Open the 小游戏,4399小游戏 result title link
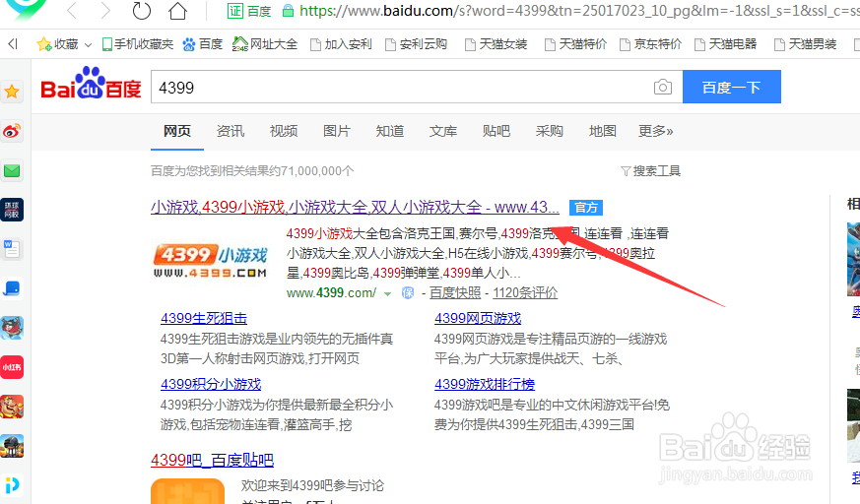Screen dimensions: 860x504 pos(355,207)
